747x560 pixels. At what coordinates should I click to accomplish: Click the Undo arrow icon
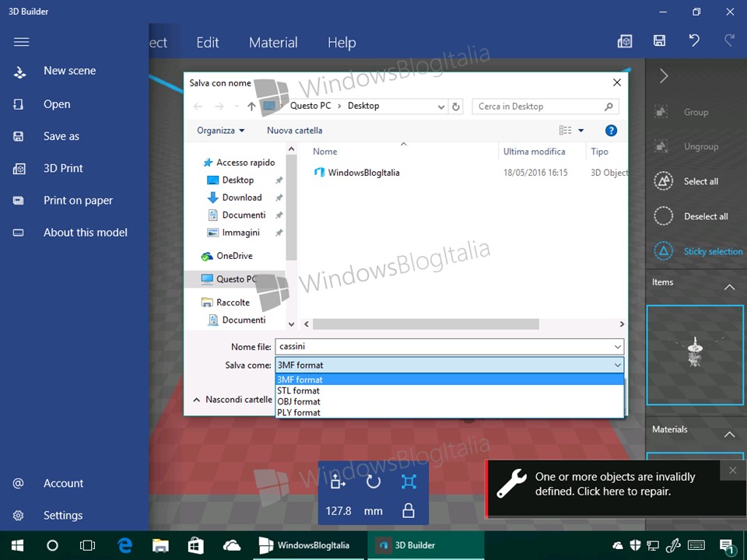(694, 40)
